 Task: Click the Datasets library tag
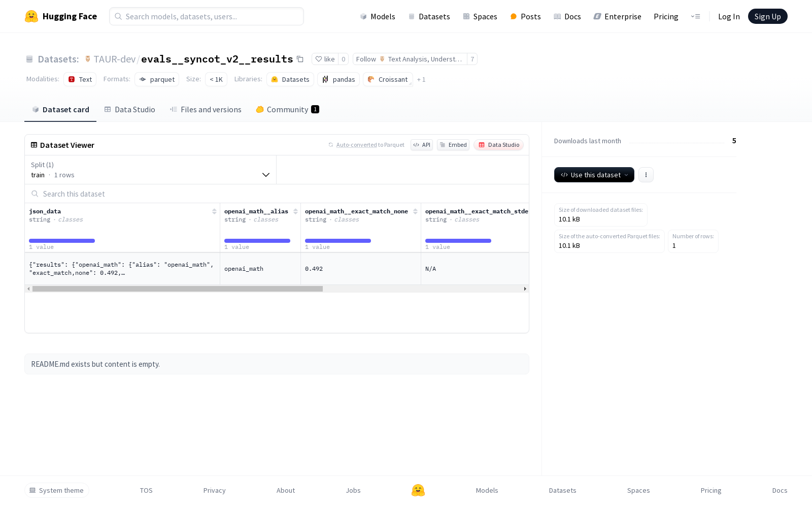pos(290,79)
